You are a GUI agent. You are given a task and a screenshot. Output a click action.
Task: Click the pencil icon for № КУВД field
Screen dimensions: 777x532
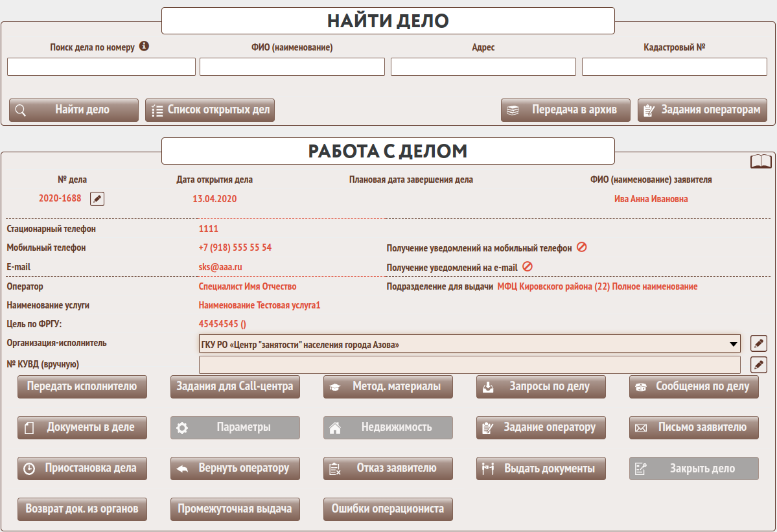(x=758, y=364)
